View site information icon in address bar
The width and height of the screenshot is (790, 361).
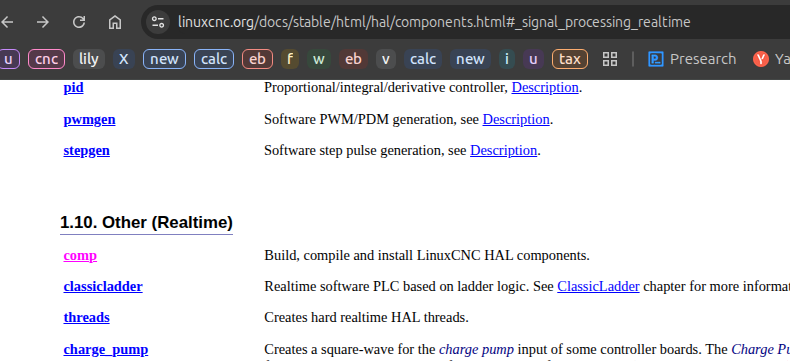tap(158, 22)
